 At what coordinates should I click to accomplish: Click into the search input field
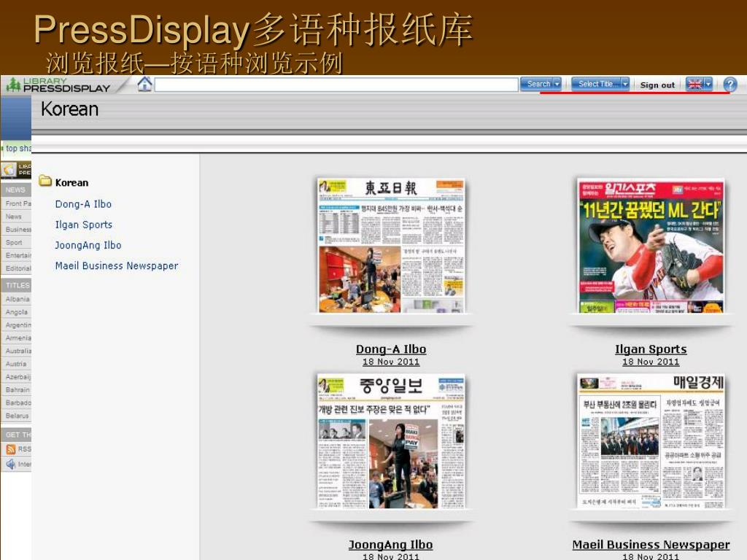[x=336, y=85]
